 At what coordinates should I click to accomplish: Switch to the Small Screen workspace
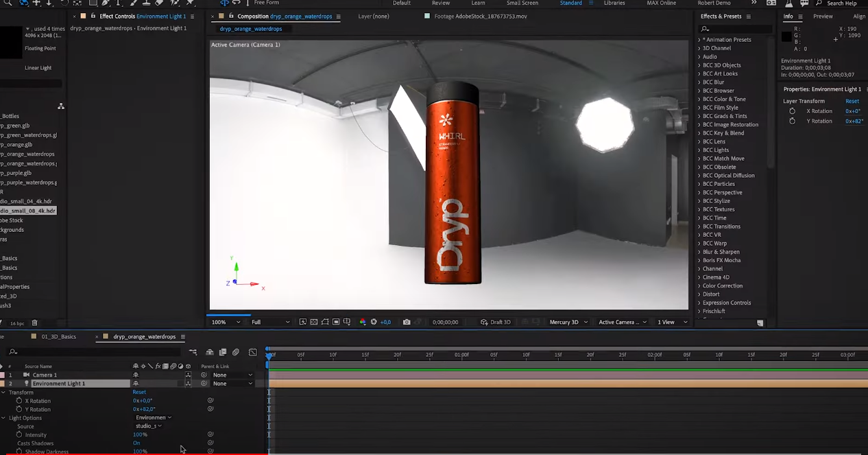tap(522, 3)
